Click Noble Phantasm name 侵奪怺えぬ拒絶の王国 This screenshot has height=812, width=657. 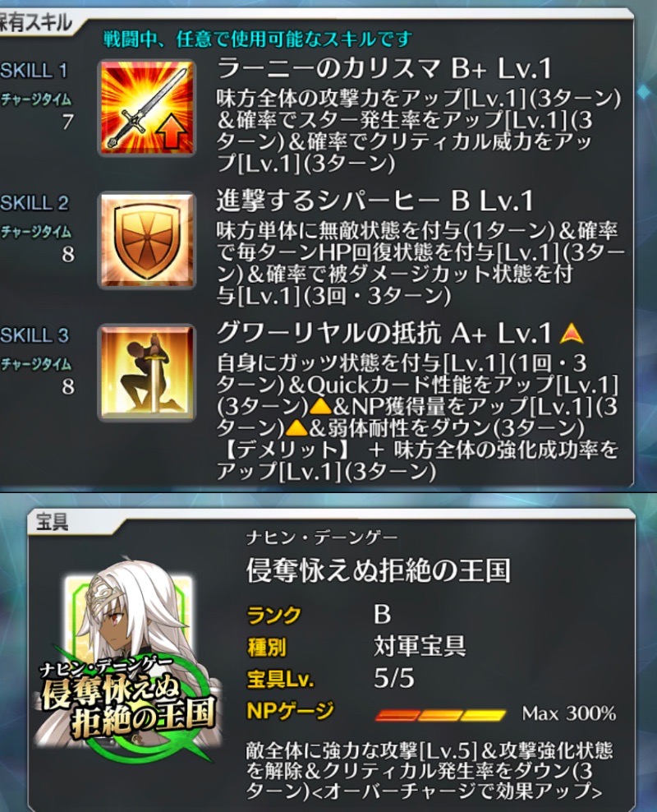pyautogui.click(x=378, y=570)
